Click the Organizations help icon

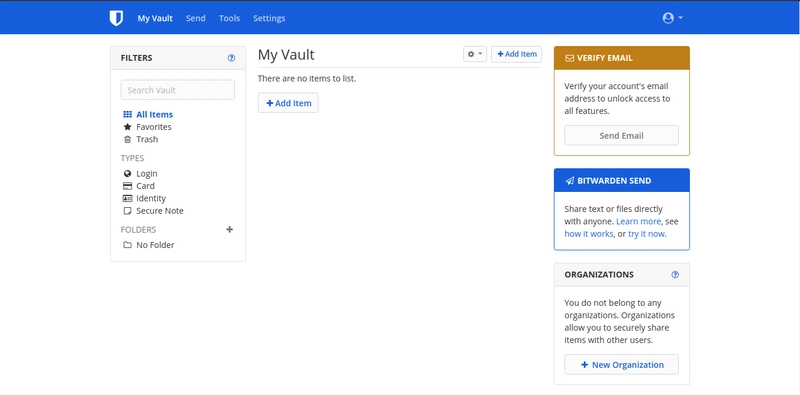click(x=675, y=275)
